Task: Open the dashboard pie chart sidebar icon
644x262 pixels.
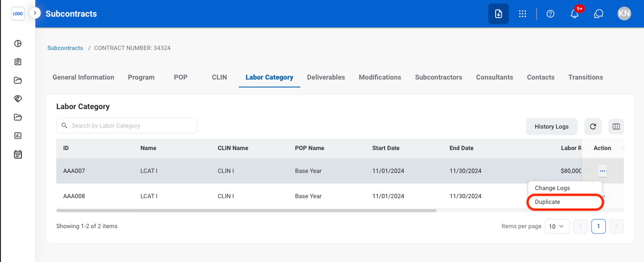Action: 18,44
